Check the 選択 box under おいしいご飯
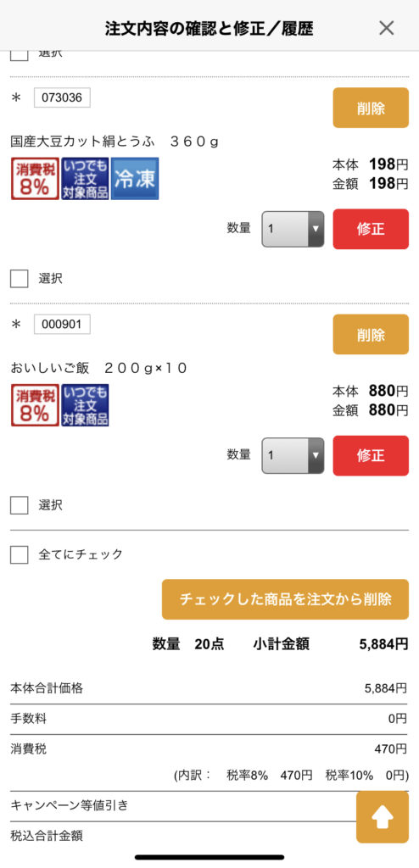Viewport: 419px width, 868px height. tap(20, 505)
